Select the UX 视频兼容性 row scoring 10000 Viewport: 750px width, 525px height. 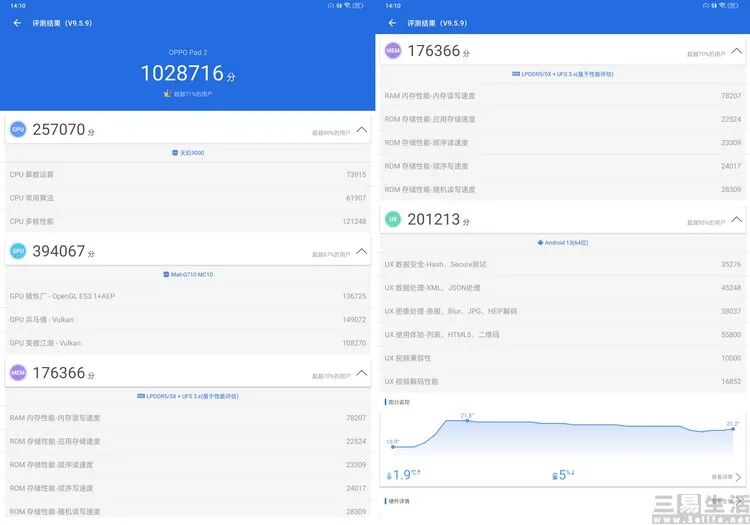tap(563, 358)
